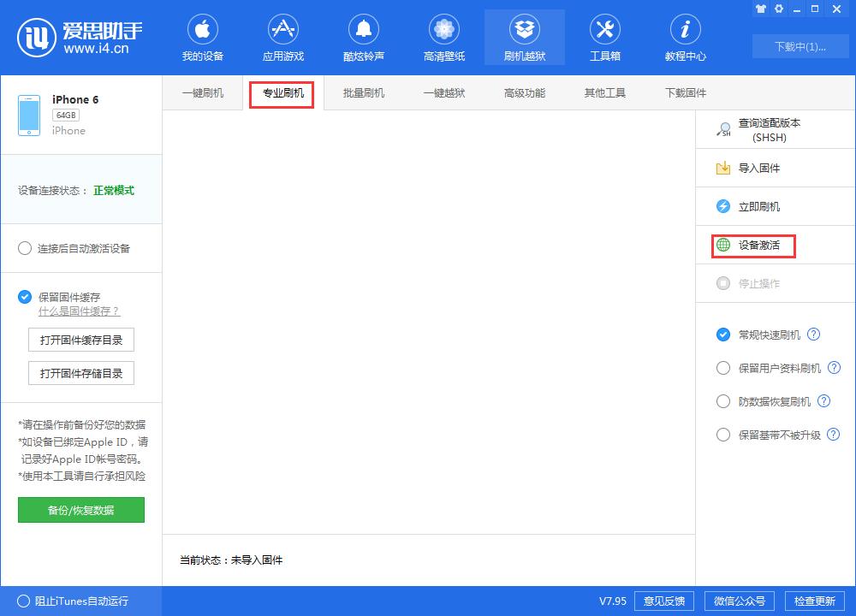The width and height of the screenshot is (856, 616).
Task: Toggle 阻止iTunes自动运行 at bottom left
Action: pos(26,601)
